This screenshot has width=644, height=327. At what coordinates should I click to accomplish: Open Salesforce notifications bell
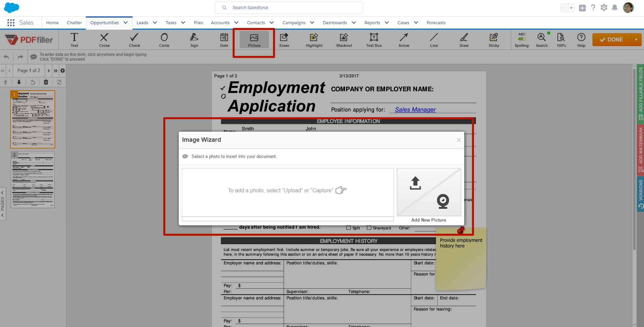click(x=615, y=8)
